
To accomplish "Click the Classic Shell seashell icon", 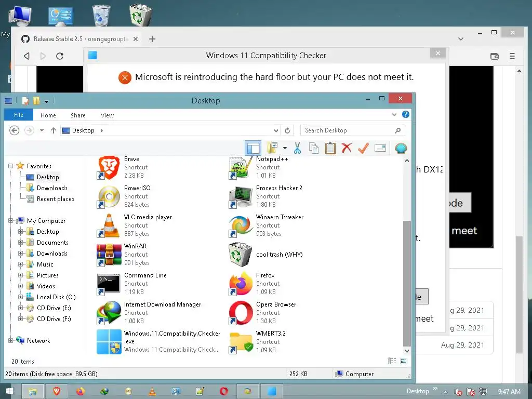I will click(x=401, y=148).
